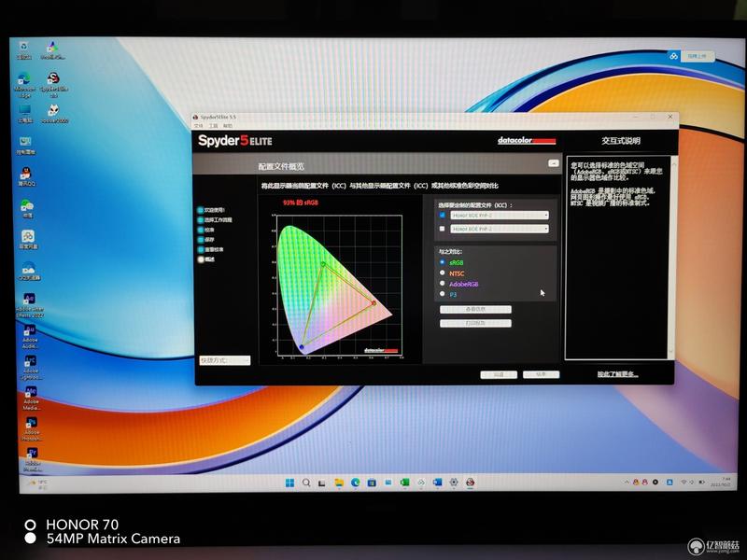
Task: Open the colorful prism desktop icon at top
Action: coord(52,50)
